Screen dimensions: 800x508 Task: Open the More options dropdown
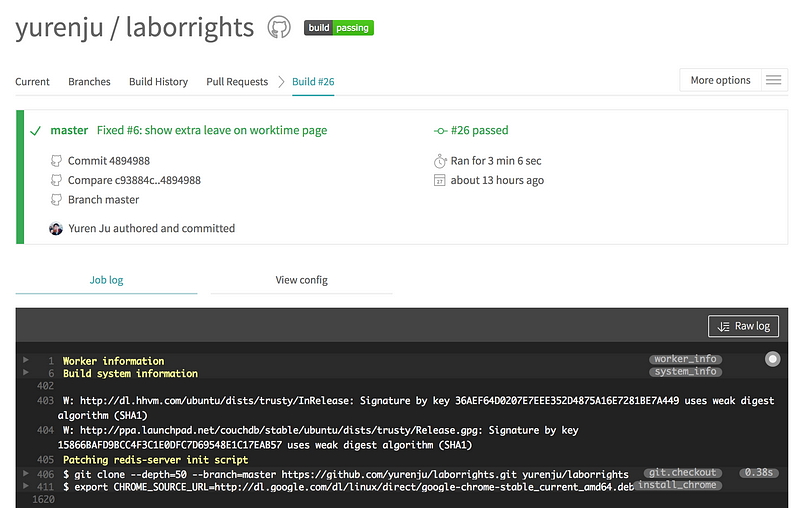(x=720, y=81)
